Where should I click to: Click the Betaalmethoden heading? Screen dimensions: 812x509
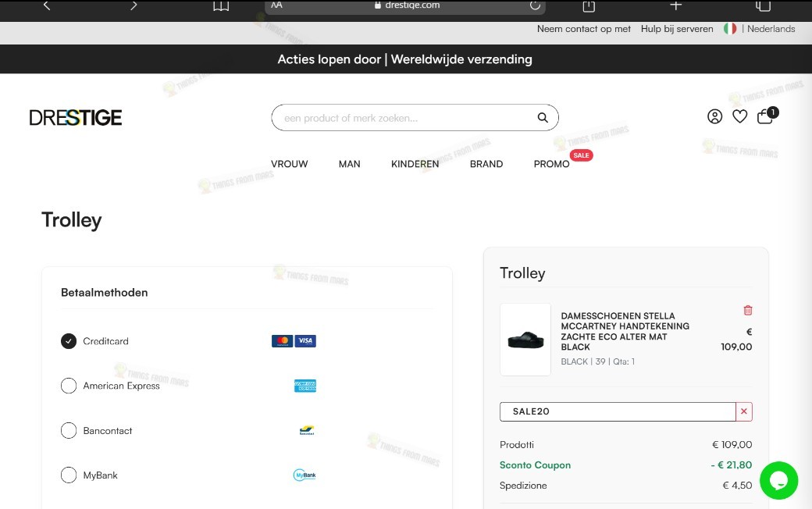tap(104, 293)
